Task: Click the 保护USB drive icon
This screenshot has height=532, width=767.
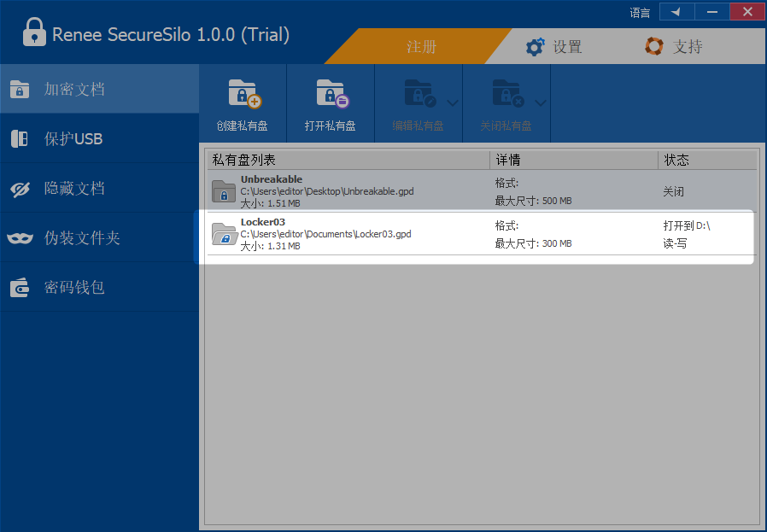Action: [x=20, y=139]
